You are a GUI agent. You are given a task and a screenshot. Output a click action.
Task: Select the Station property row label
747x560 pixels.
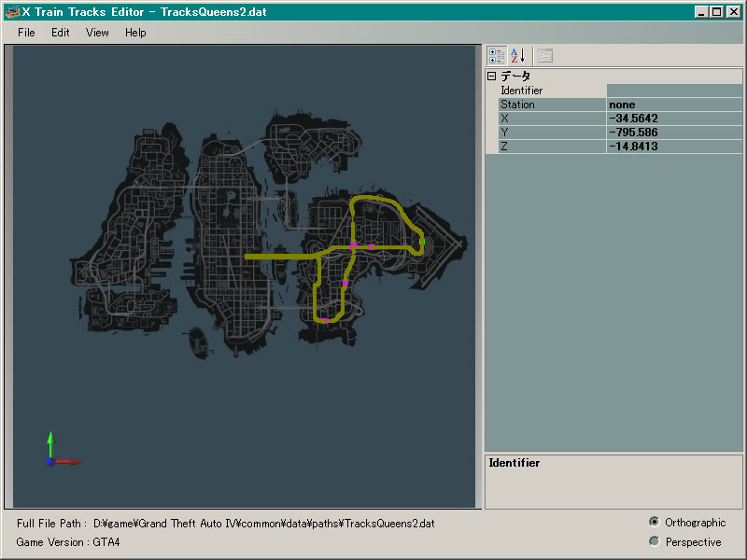coord(552,105)
